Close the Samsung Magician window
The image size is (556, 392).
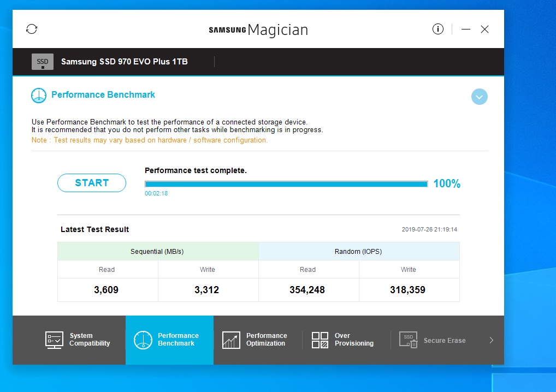point(484,29)
